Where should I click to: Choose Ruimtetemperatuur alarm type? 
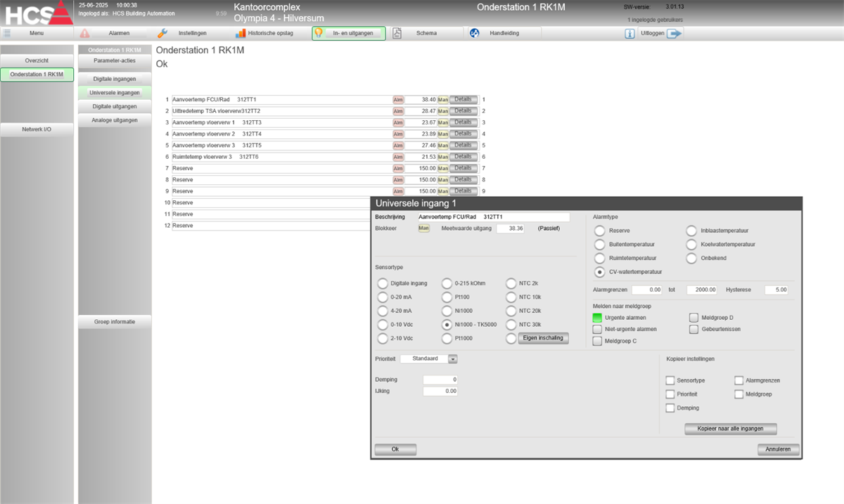tap(600, 258)
